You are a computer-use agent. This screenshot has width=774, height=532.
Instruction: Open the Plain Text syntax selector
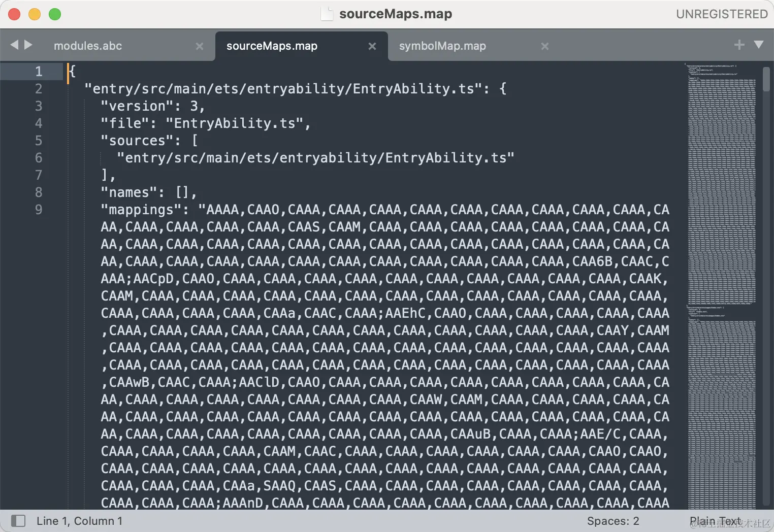(715, 521)
